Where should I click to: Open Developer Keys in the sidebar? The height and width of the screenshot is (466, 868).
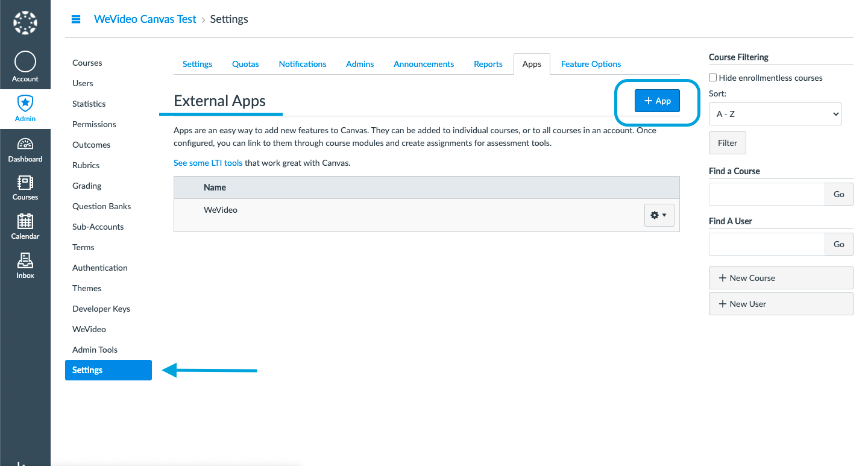[101, 309]
